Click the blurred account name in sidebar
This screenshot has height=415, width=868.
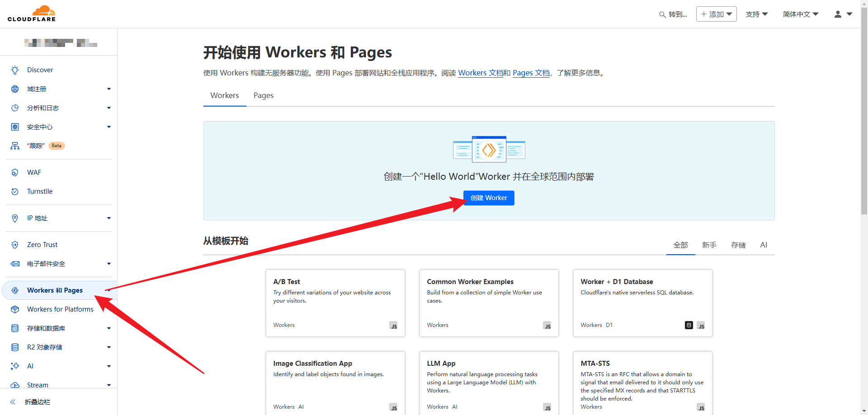61,43
